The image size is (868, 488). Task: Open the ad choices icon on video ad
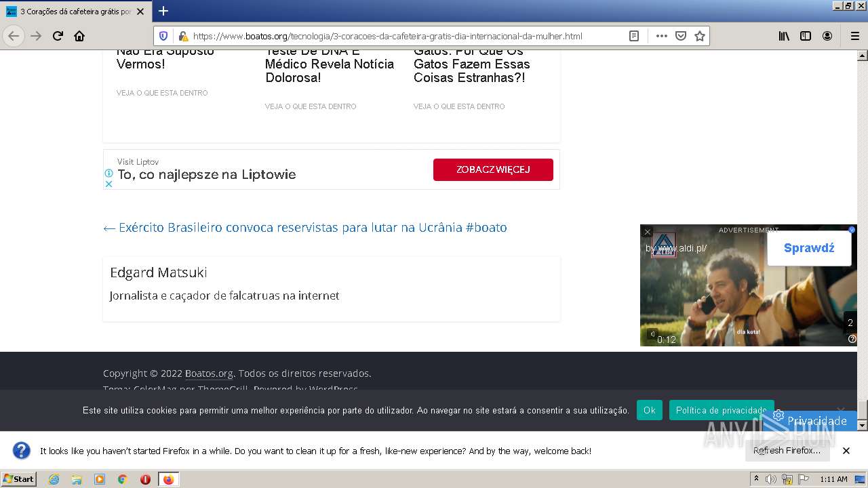[x=852, y=230]
